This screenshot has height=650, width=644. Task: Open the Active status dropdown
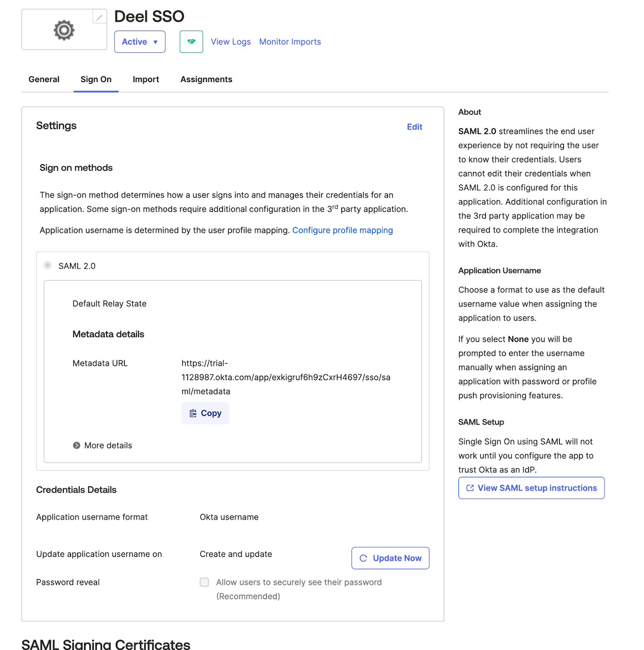click(140, 42)
